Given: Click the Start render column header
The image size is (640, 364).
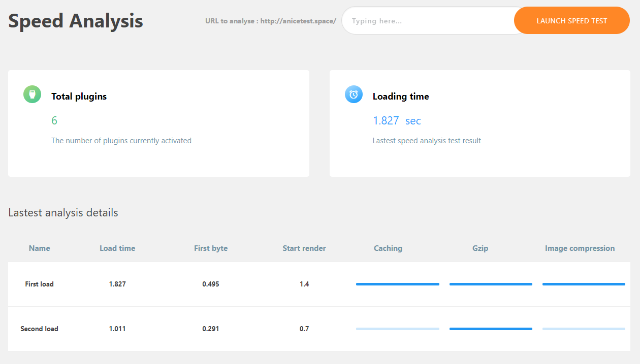Looking at the screenshot, I should pyautogui.click(x=304, y=248).
